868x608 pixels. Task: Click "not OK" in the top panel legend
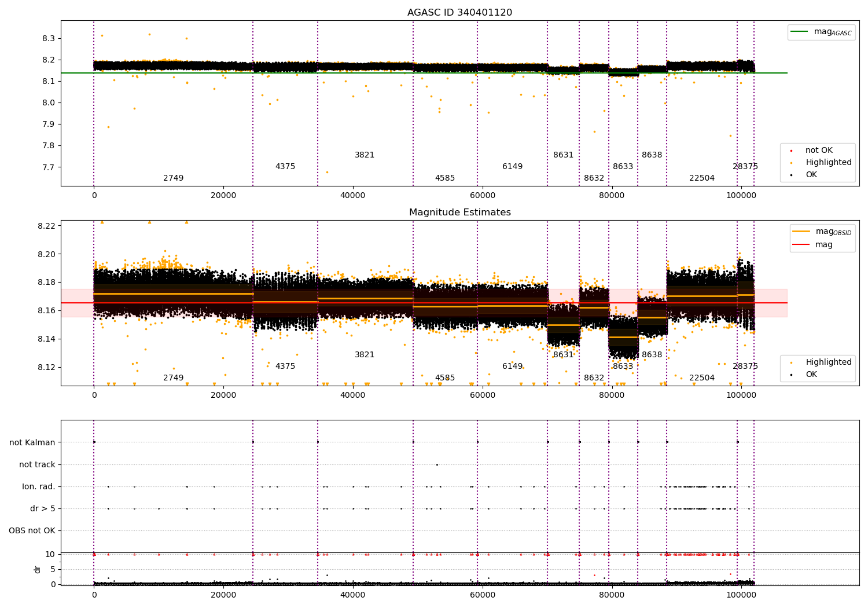(x=819, y=151)
